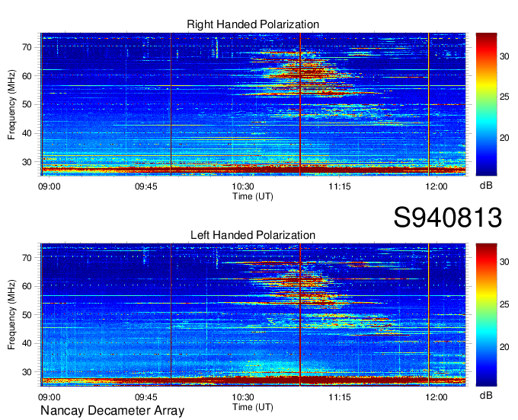This screenshot has width=518, height=420.
Task: Click the 30 MHz tick on Left Handed plot
Action: (x=27, y=372)
